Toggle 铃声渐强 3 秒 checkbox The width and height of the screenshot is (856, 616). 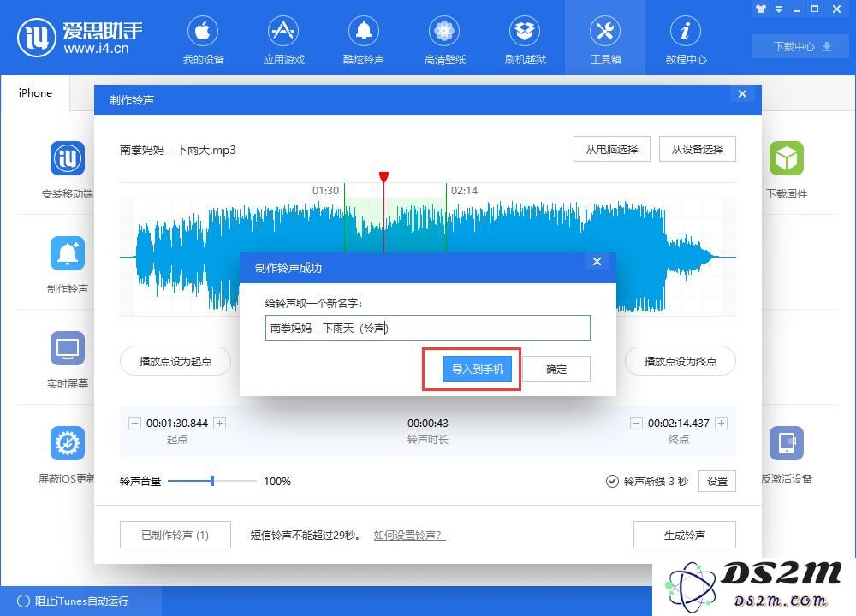pyautogui.click(x=612, y=481)
